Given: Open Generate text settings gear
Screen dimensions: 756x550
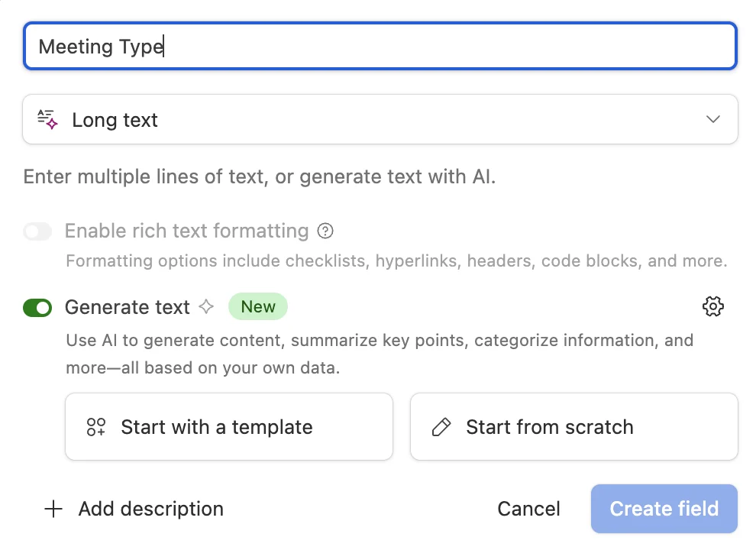Looking at the screenshot, I should pyautogui.click(x=712, y=306).
